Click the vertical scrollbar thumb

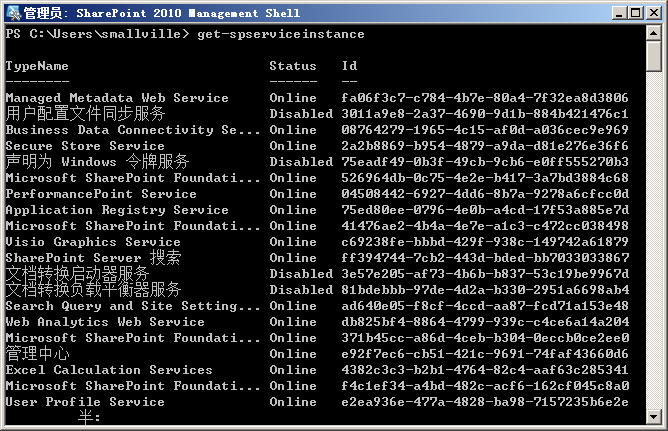tap(654, 56)
